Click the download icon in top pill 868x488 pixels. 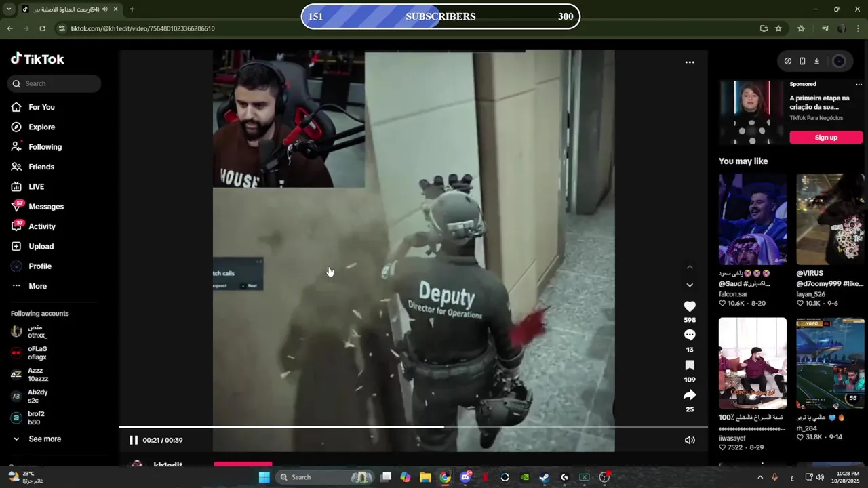(816, 61)
